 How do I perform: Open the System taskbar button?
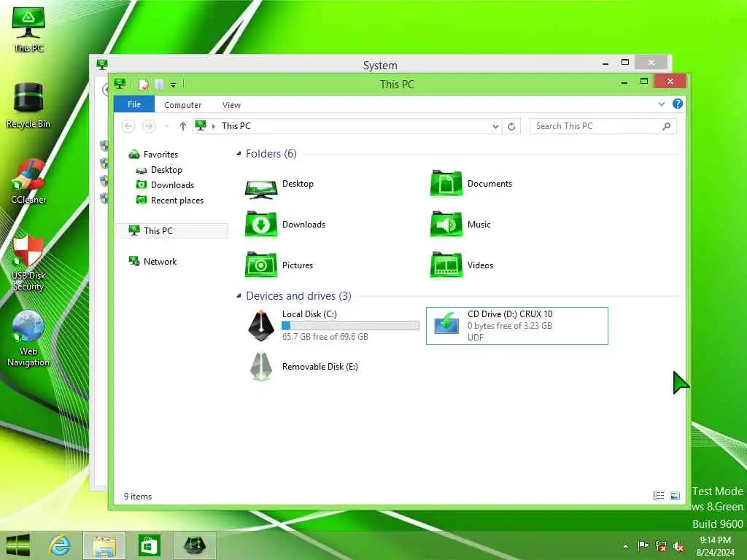tap(195, 545)
